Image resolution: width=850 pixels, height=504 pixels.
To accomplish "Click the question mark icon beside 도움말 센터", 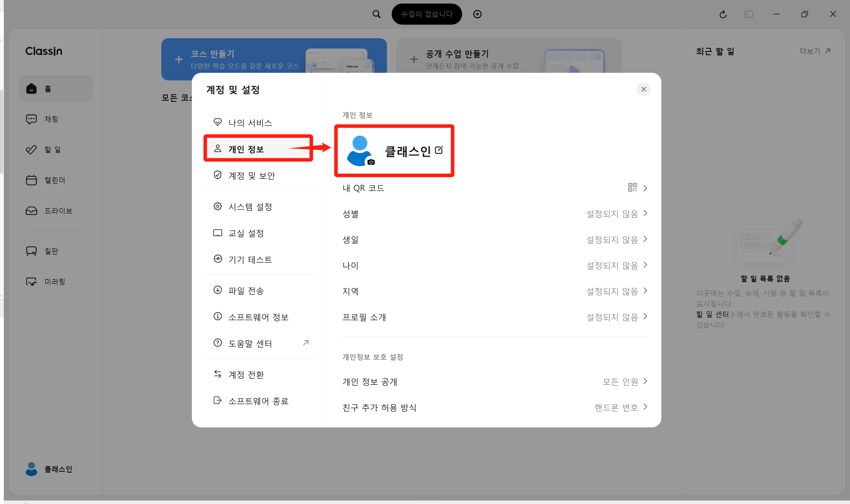I will pos(217,343).
